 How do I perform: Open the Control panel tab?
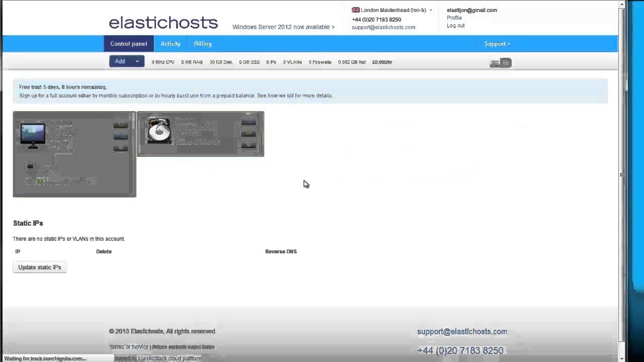[x=129, y=44]
